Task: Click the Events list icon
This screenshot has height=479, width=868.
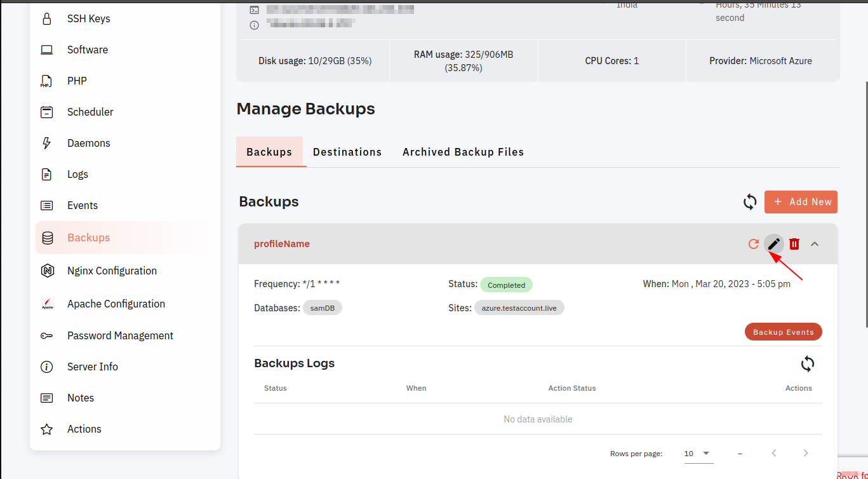Action: tap(46, 205)
